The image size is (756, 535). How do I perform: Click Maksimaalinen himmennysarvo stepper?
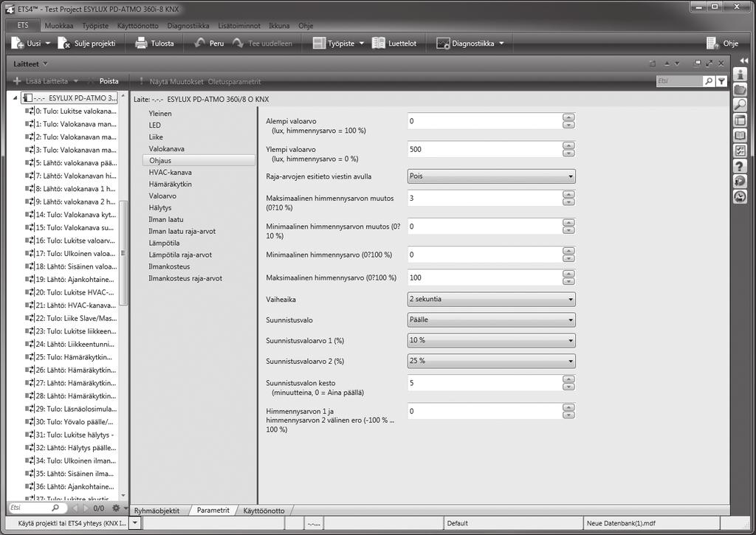[x=568, y=277]
